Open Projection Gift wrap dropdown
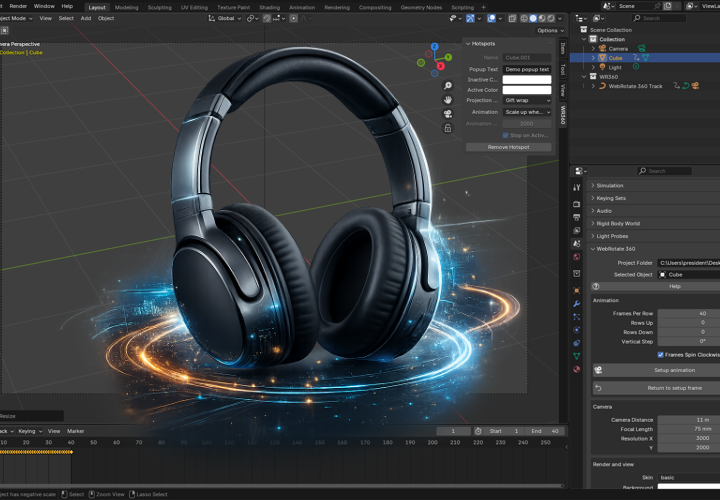This screenshot has height=500, width=720. (x=527, y=100)
